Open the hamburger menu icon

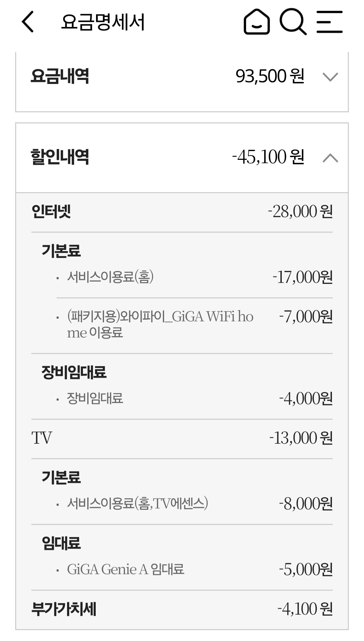[x=329, y=22]
